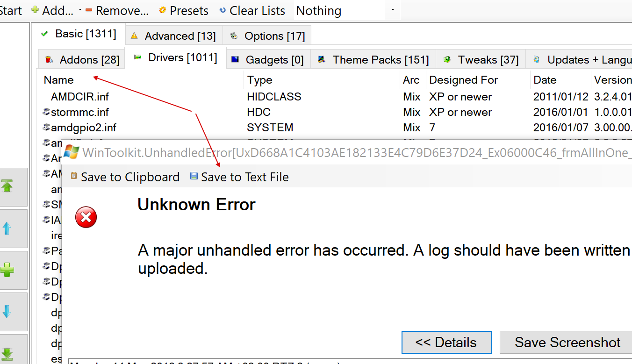Viewport: 632px width, 364px height.
Task: Open the Nothing combo box
Action: [x=346, y=10]
